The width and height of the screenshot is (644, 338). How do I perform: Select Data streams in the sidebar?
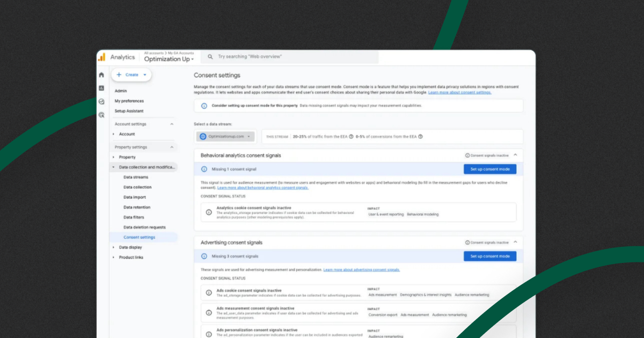pos(136,177)
